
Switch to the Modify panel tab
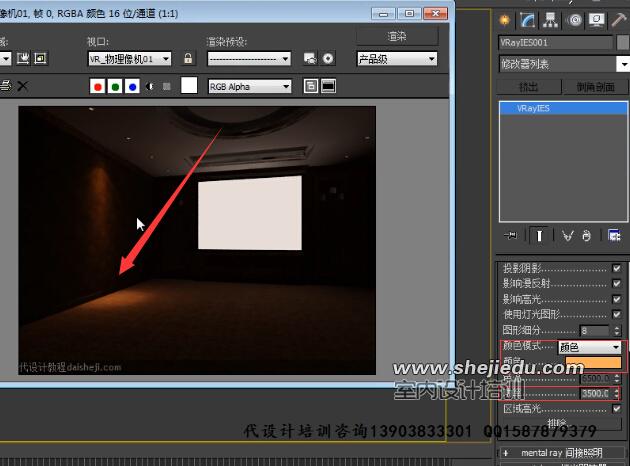[x=526, y=19]
